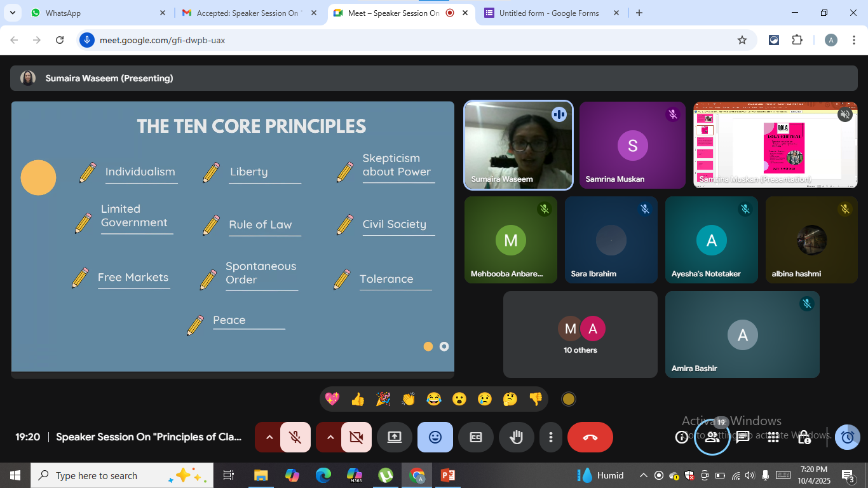Unmute the microphone
The height and width of the screenshot is (488, 868).
(295, 437)
